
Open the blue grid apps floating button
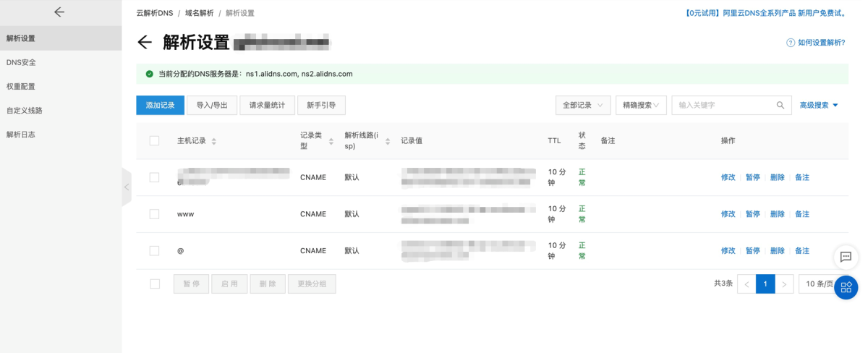pos(846,287)
